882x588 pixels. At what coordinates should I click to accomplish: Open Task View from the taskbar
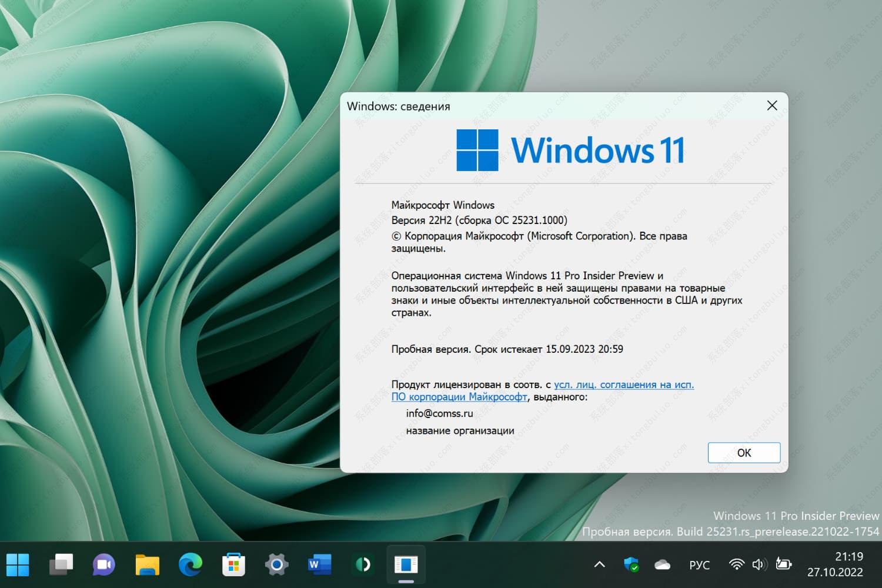coord(61,564)
